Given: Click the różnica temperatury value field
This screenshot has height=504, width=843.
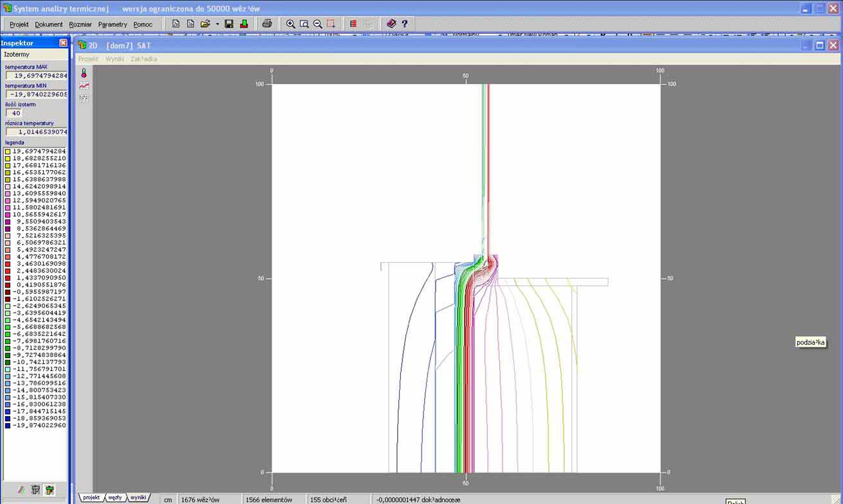Looking at the screenshot, I should [x=37, y=132].
